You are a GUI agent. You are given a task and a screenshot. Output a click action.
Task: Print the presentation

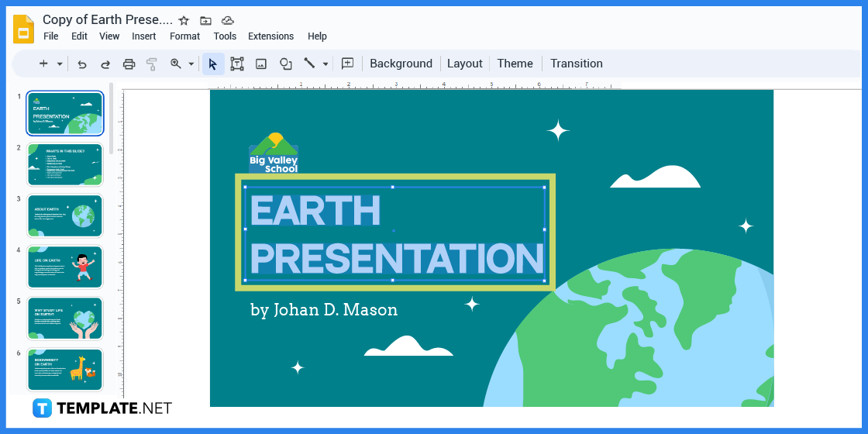(x=129, y=64)
